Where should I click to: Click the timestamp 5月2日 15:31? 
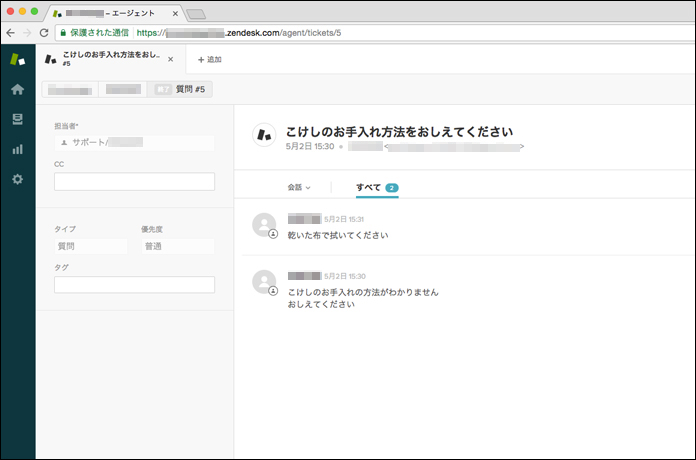(344, 219)
